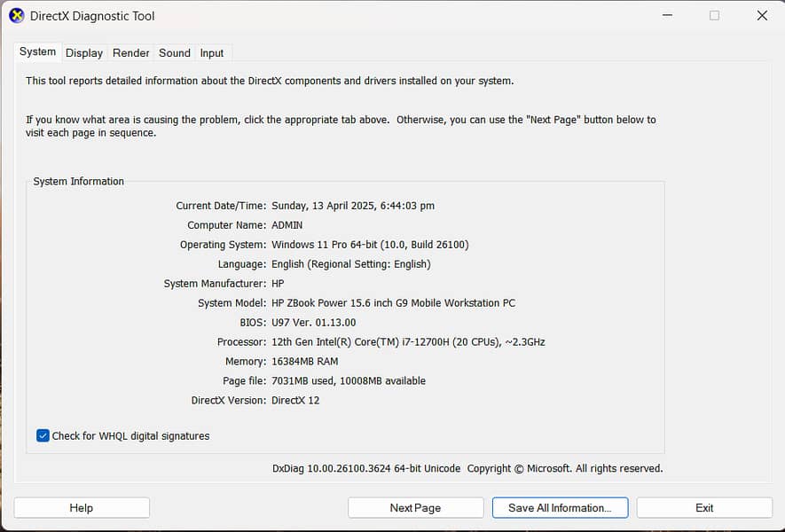Click 'Windows 11 Pro 64-bit (10.0, Build 26100)'
The width and height of the screenshot is (785, 532).
click(370, 245)
